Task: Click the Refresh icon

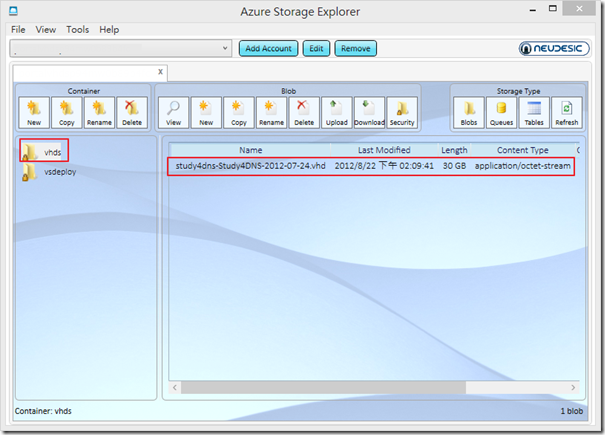Action: (567, 112)
